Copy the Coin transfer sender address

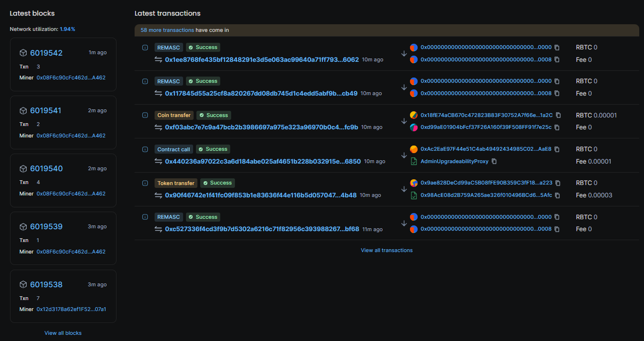pyautogui.click(x=558, y=115)
